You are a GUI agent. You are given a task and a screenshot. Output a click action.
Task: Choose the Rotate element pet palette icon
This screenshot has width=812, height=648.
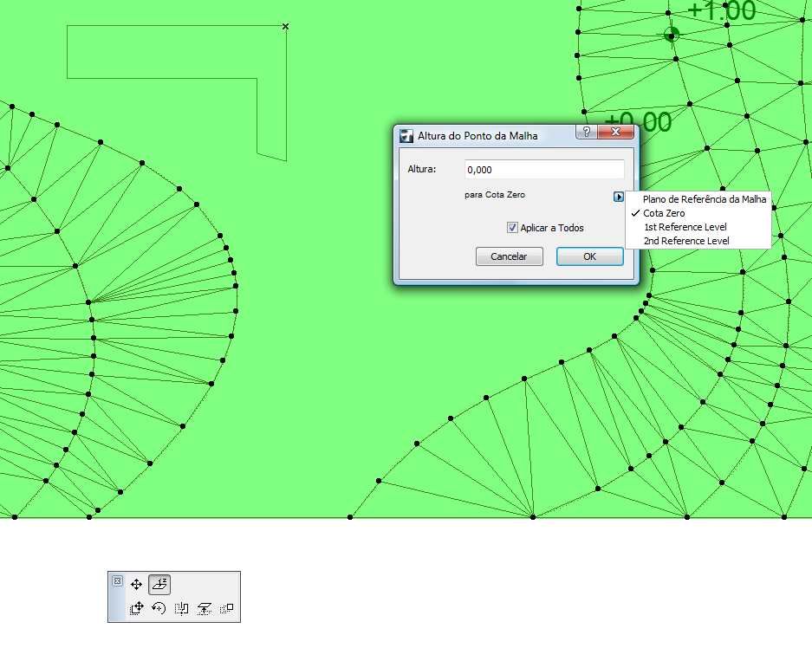point(159,608)
